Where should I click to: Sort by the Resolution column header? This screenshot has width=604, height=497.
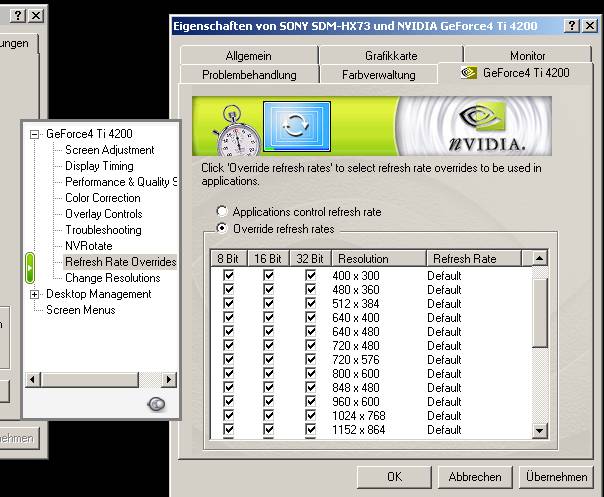[379, 258]
